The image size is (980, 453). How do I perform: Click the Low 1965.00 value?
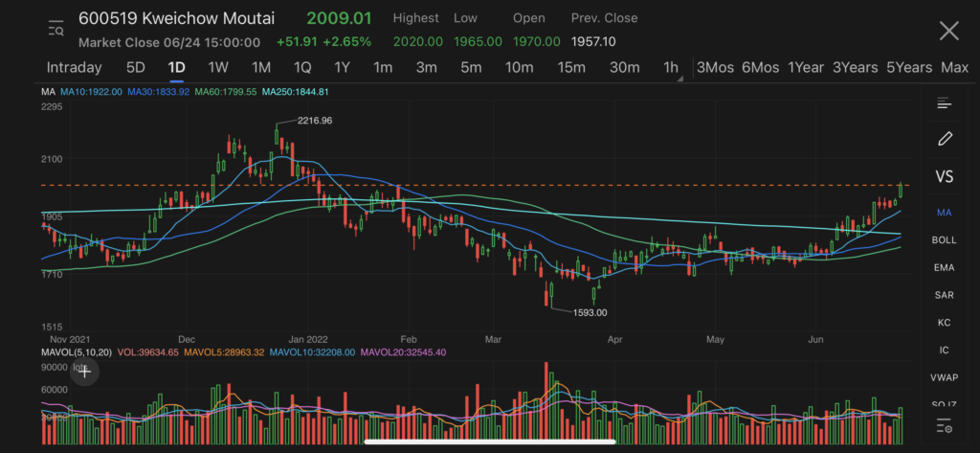[x=478, y=42]
